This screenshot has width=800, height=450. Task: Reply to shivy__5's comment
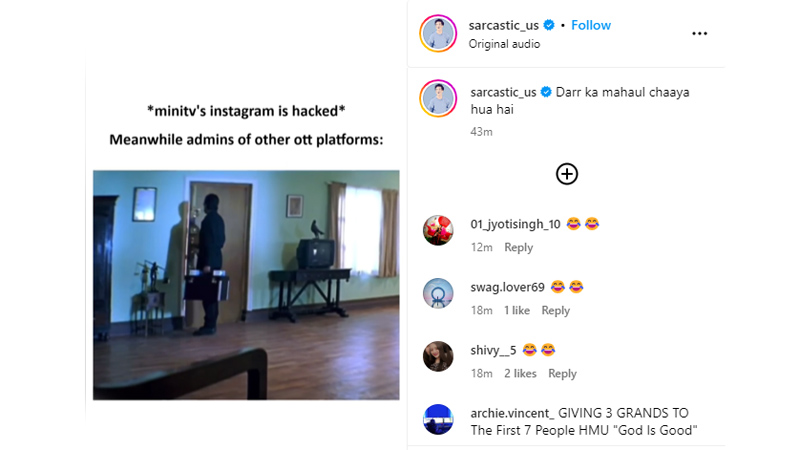562,374
